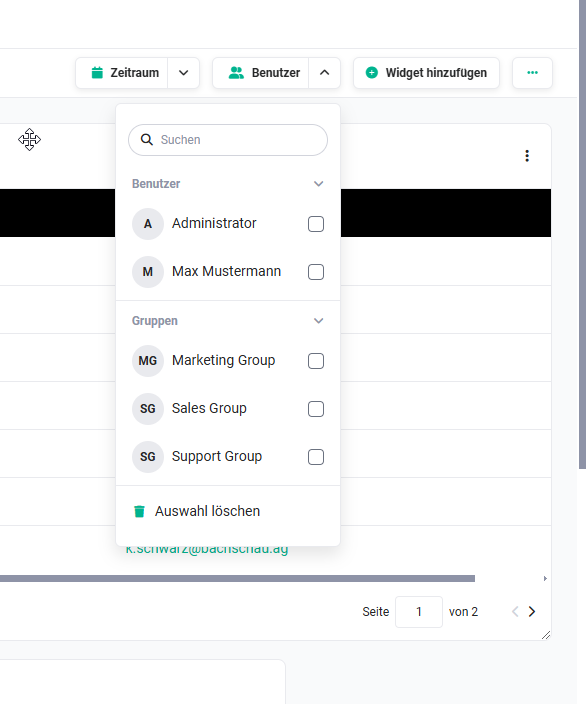
Task: Click the horizontal table scrollbar
Action: [x=237, y=578]
